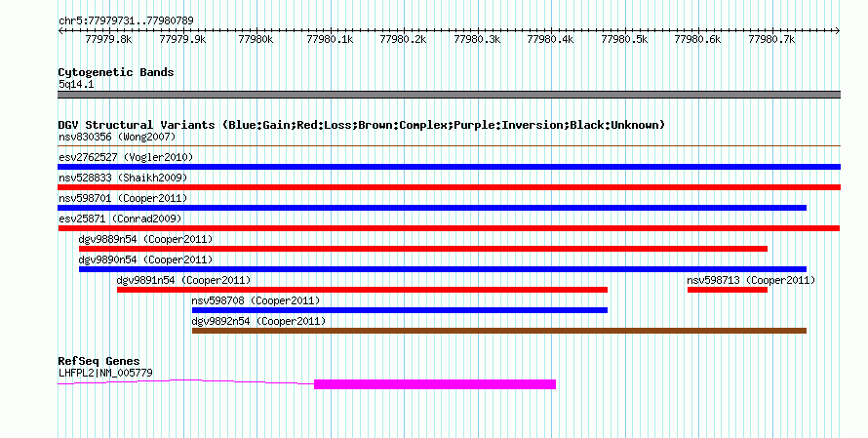This screenshot has height=438, width=868.
Task: Click the 77980.7k ruler position
Action: pos(771,39)
